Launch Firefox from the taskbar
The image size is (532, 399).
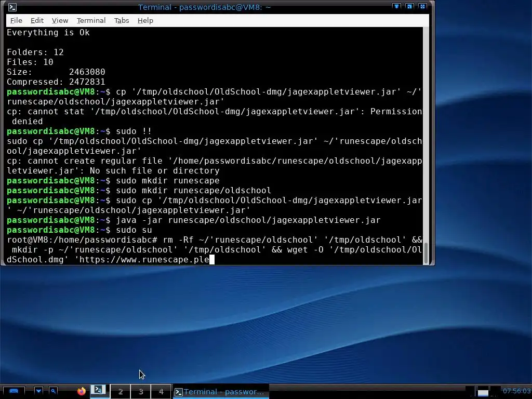point(82,391)
